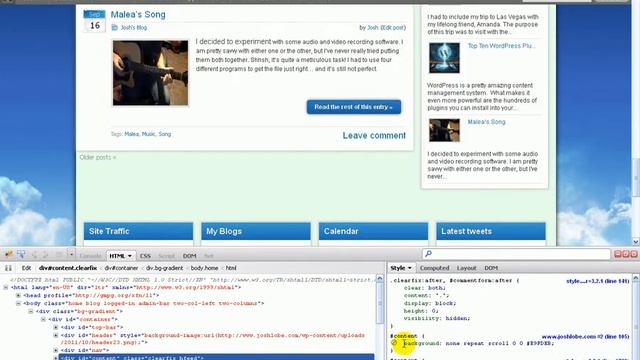
Task: Click the Firebug bug logo icon
Action: coord(9,254)
